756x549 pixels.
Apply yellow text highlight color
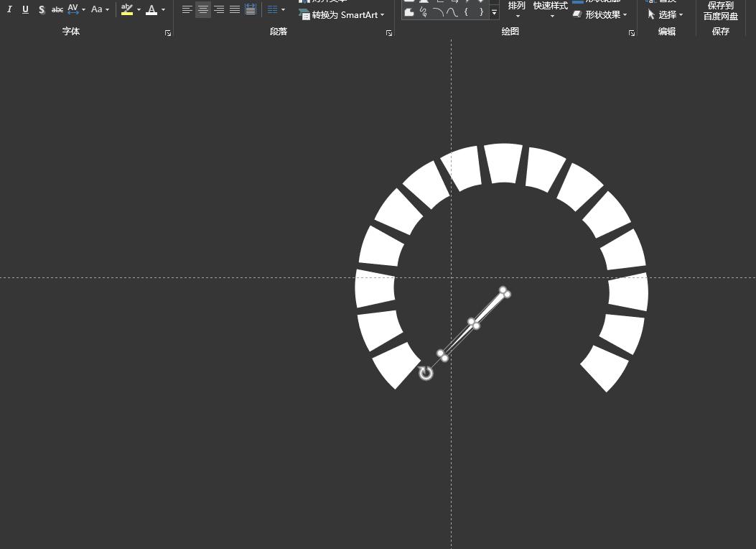click(127, 9)
